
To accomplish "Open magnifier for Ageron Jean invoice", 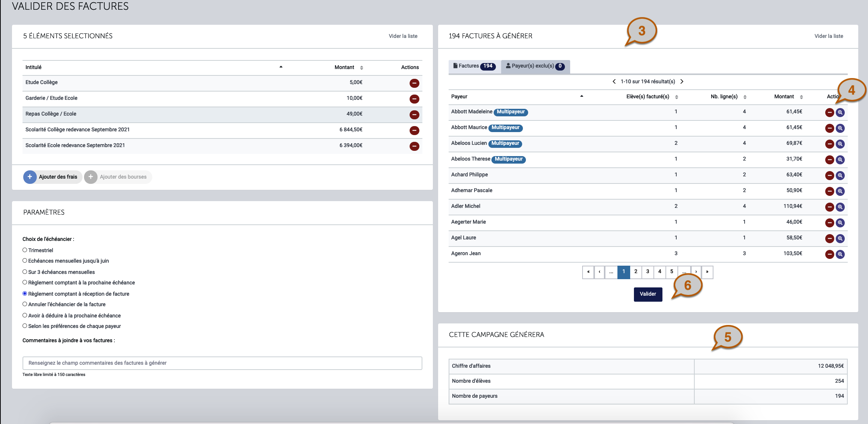I will [x=840, y=254].
